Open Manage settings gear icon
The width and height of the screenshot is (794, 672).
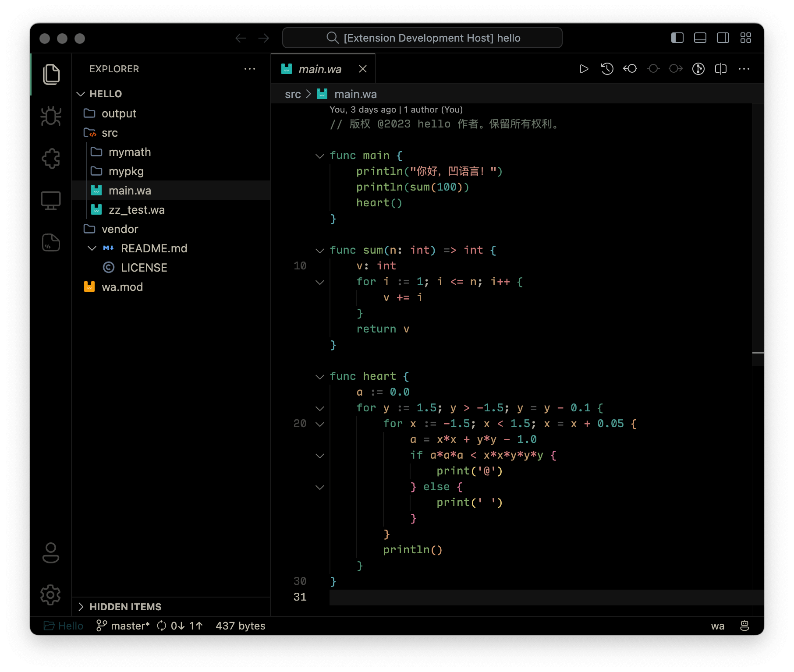click(x=51, y=595)
